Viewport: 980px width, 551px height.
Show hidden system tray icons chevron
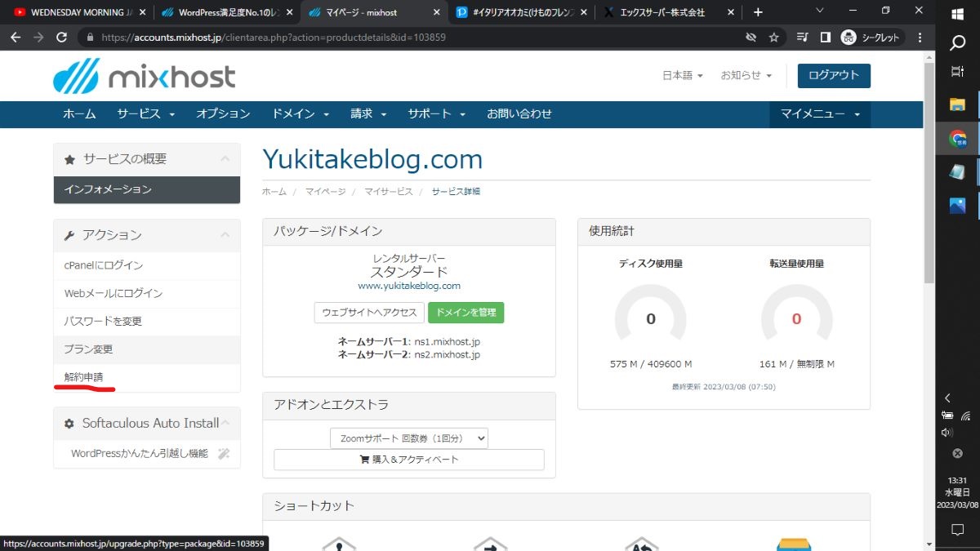(x=948, y=398)
